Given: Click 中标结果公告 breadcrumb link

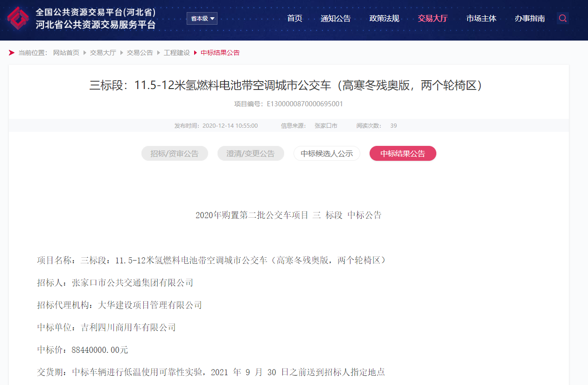Looking at the screenshot, I should pyautogui.click(x=220, y=53).
